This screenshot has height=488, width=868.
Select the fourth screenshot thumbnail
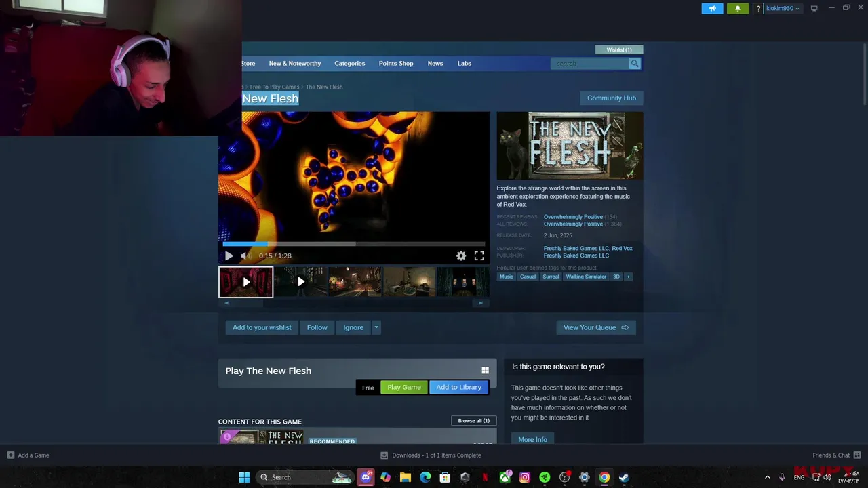click(x=410, y=282)
